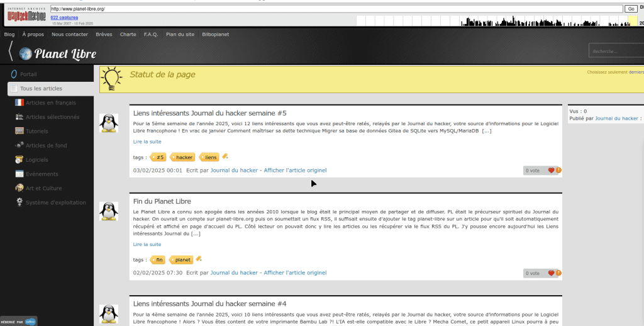Screen dimensions: 644x326
Task: Select Tutoriels in the sidebar
Action: pos(37,131)
